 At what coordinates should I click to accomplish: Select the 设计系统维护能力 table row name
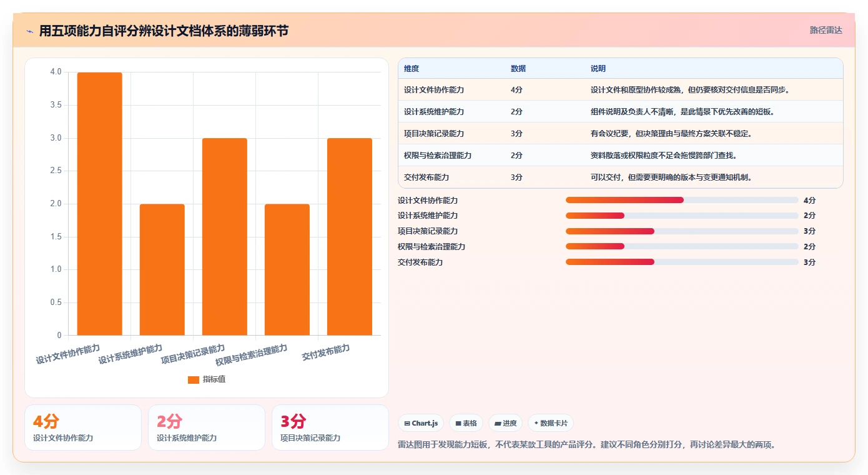pyautogui.click(x=434, y=112)
